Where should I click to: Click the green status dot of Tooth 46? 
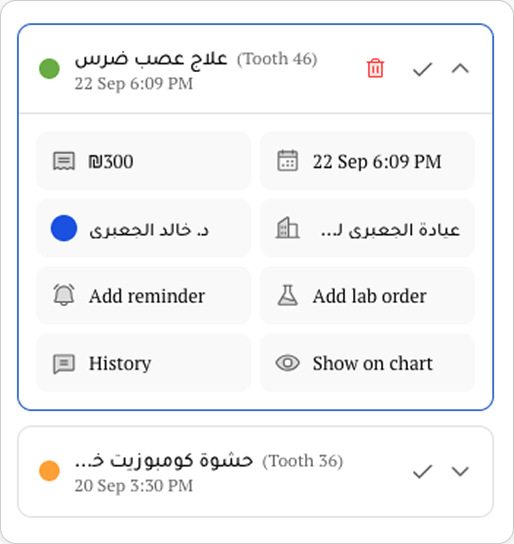point(49,69)
